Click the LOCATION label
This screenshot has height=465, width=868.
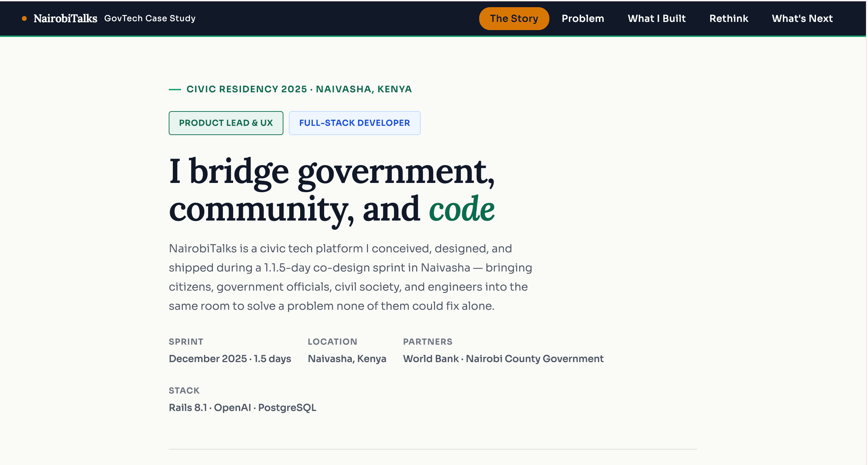click(x=332, y=342)
